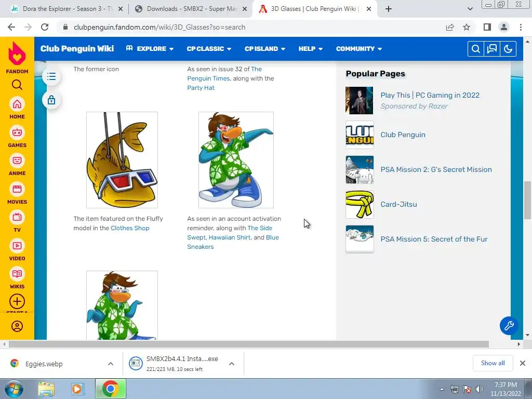Open a new browser tab
Image resolution: width=532 pixels, height=399 pixels.
pyautogui.click(x=389, y=9)
